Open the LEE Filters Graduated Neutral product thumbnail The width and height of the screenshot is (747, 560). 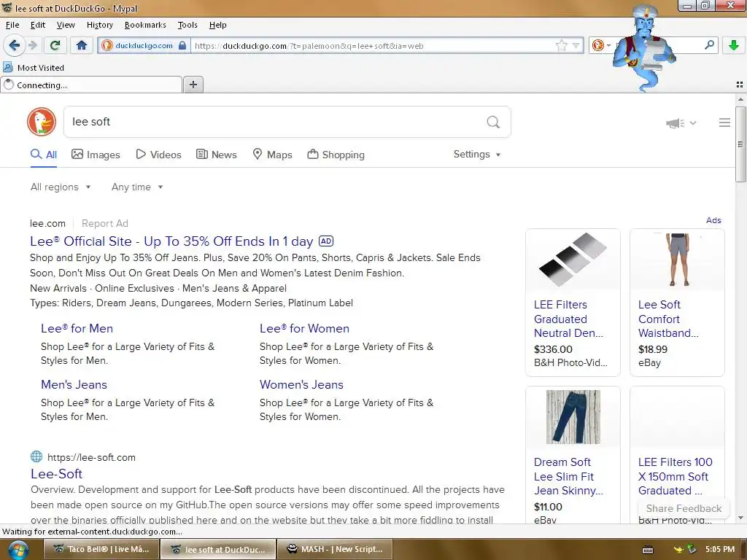573,260
